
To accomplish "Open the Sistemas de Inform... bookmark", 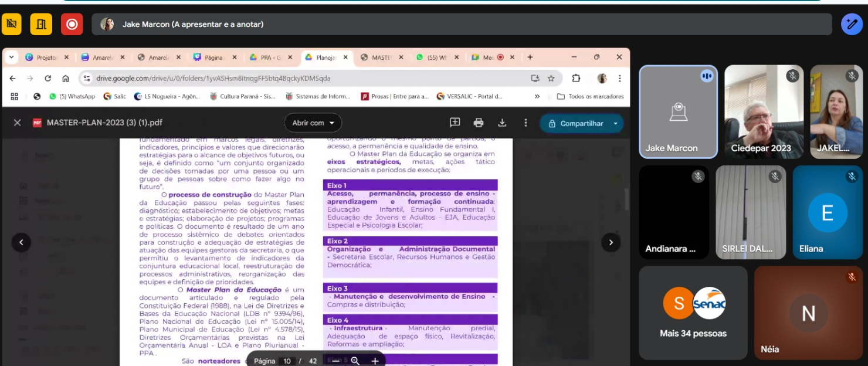I will pyautogui.click(x=317, y=96).
